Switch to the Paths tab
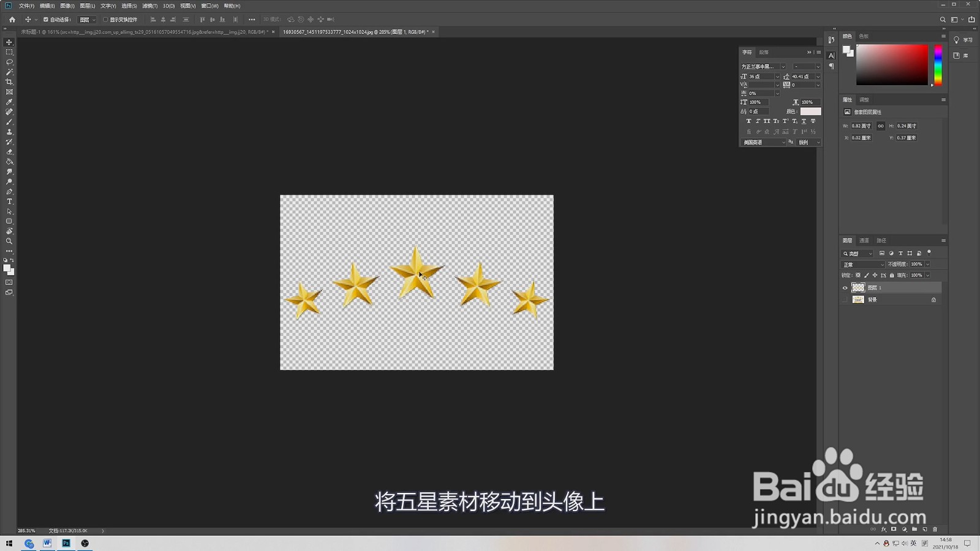Screen dimensions: 980x551 pyautogui.click(x=881, y=241)
